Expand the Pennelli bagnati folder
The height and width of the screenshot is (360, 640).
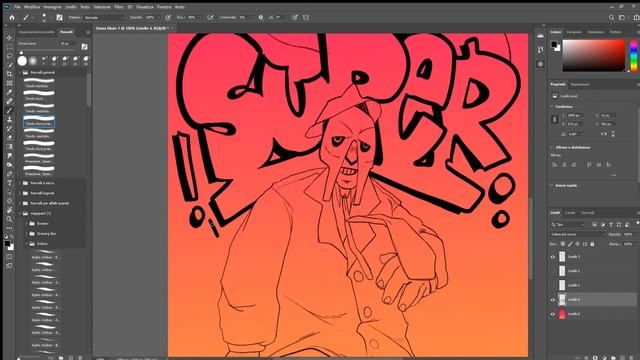click(x=21, y=193)
